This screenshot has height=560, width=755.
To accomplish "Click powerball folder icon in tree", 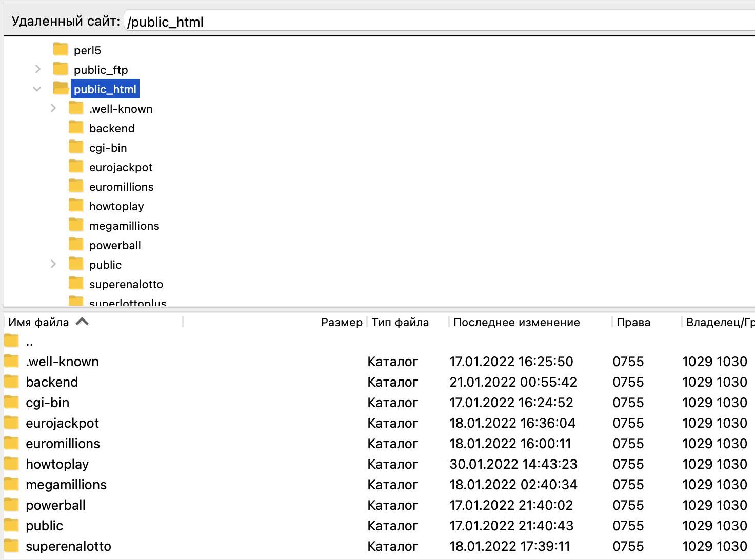I will (76, 244).
